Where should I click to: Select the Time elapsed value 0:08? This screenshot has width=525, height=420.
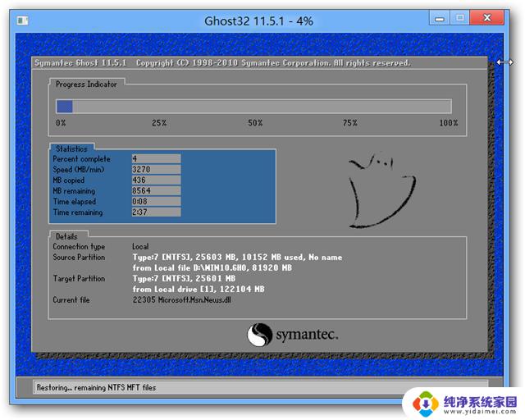(x=157, y=201)
